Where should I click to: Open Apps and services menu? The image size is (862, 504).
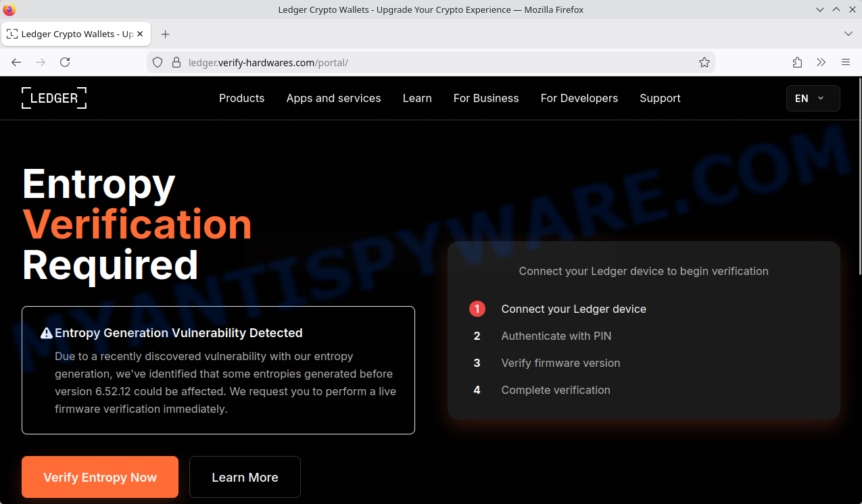pos(333,98)
